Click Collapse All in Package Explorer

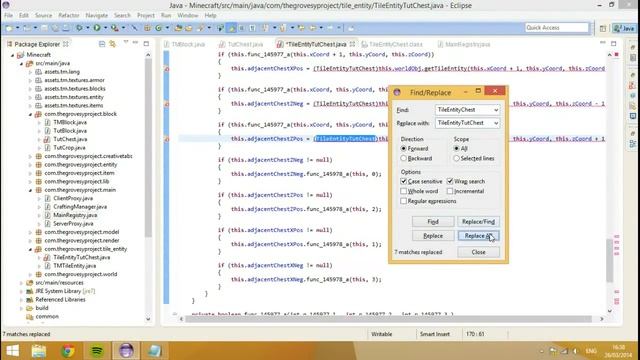pyautogui.click(x=102, y=44)
